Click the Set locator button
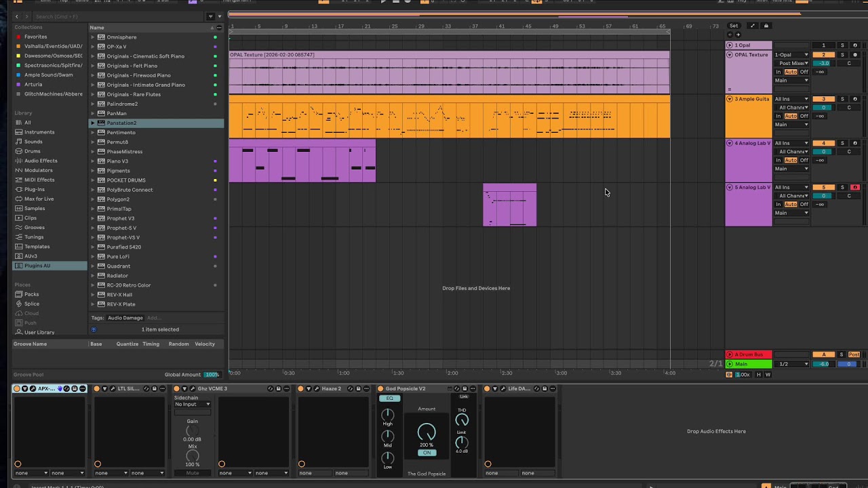Image resolution: width=868 pixels, height=488 pixels. point(734,26)
